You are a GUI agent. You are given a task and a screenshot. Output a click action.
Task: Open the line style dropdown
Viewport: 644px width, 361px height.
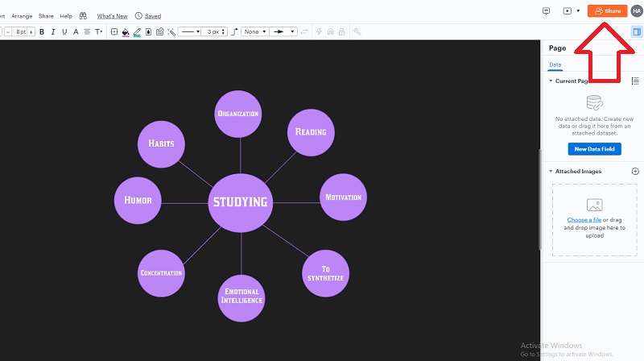tap(190, 31)
